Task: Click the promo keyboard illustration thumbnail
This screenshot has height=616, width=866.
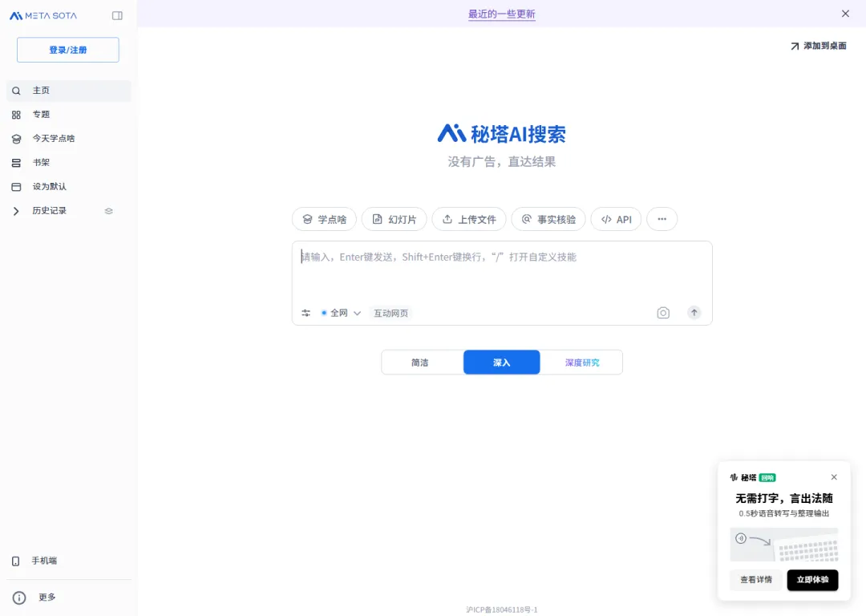Action: pyautogui.click(x=783, y=544)
